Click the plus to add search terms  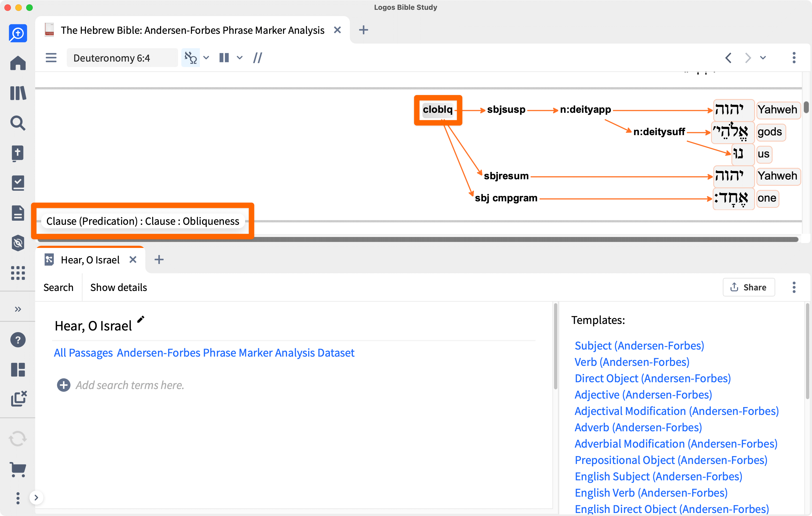point(64,385)
